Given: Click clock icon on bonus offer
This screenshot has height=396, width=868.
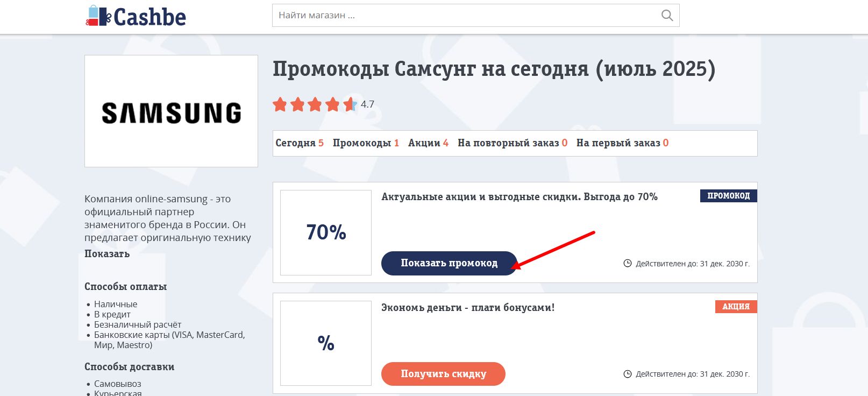Looking at the screenshot, I should coord(627,373).
